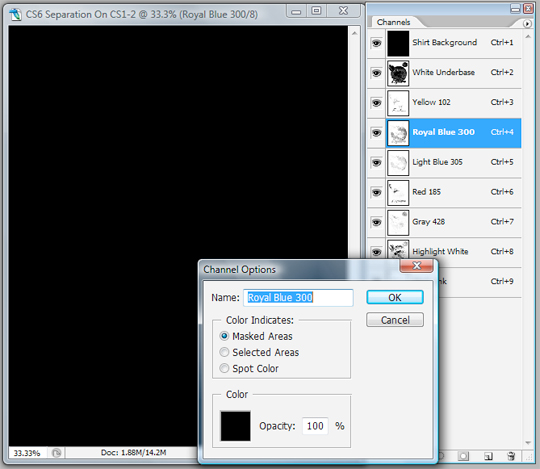Hide the Royal Blue 300 channel
This screenshot has width=540, height=469.
point(376,133)
